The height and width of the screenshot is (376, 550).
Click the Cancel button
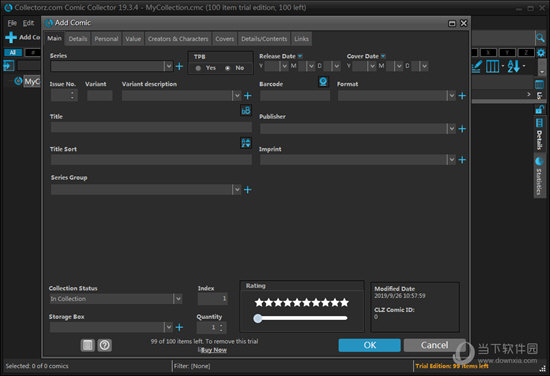click(434, 345)
